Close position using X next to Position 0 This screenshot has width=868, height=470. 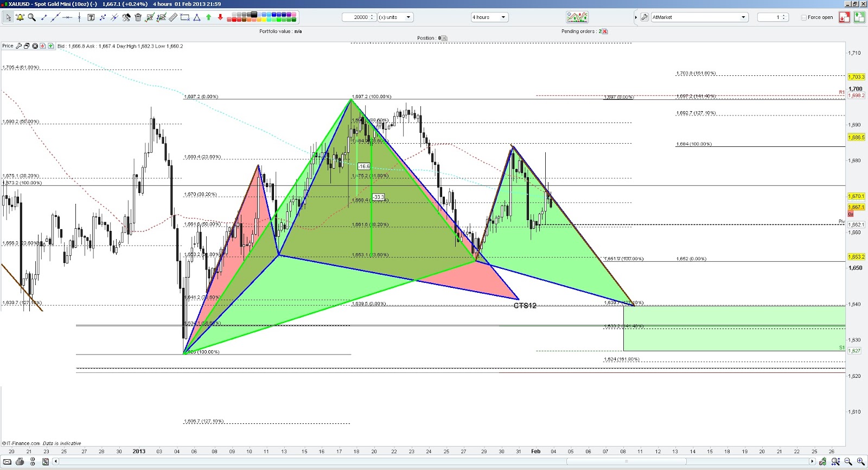[444, 38]
